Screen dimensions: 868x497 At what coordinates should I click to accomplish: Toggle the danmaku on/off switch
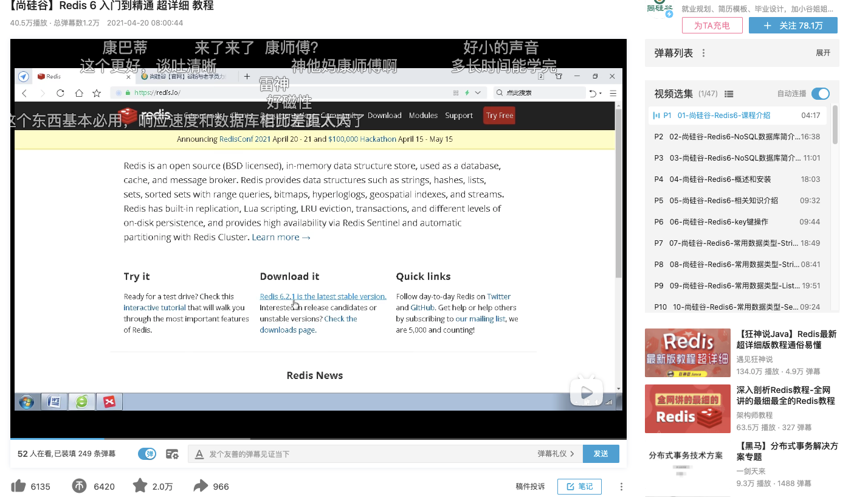point(147,454)
